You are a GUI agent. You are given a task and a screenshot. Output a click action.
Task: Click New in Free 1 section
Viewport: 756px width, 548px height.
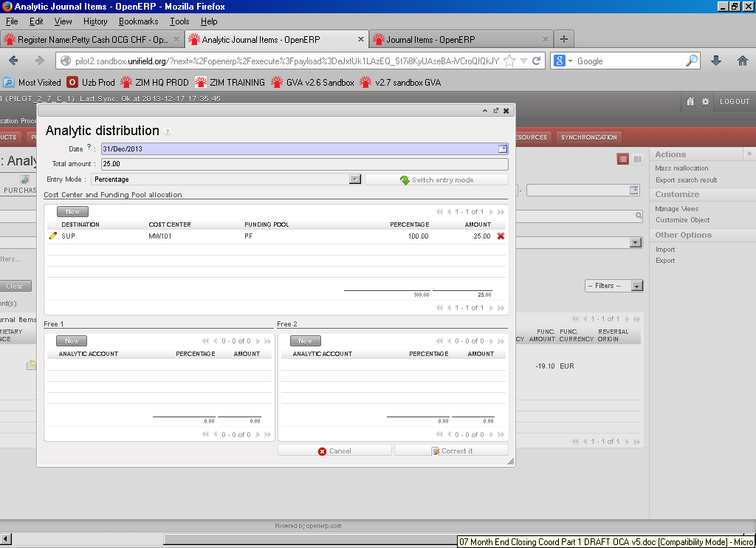[x=72, y=341]
